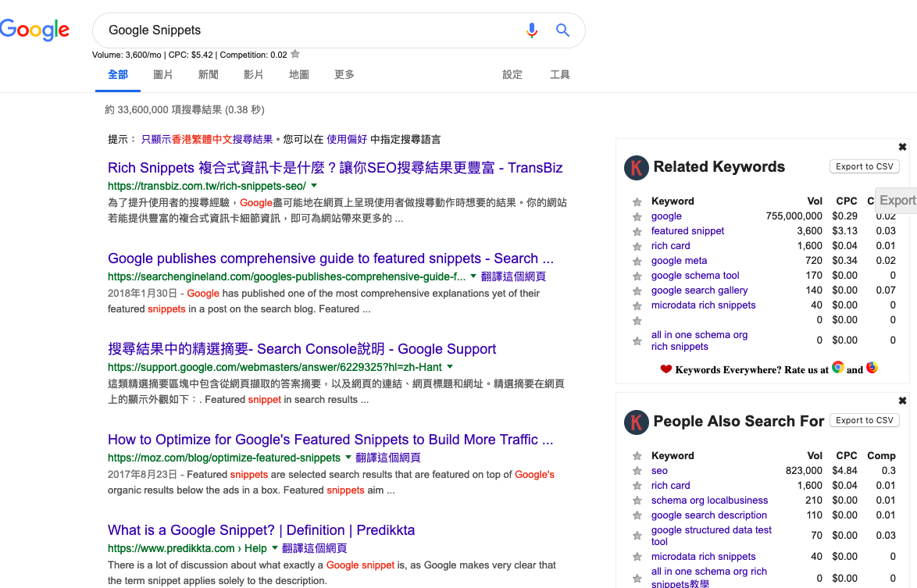
Task: Open the transbiz.com.tw green URL
Action: 206,186
